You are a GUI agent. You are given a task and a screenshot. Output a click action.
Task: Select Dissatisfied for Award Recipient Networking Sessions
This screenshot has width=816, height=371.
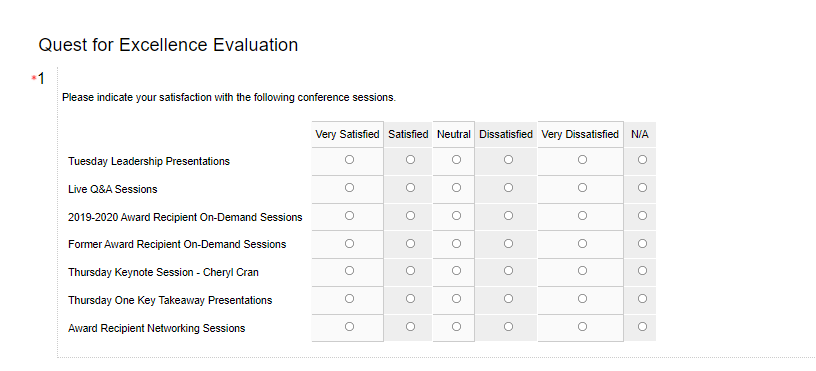[x=508, y=326]
